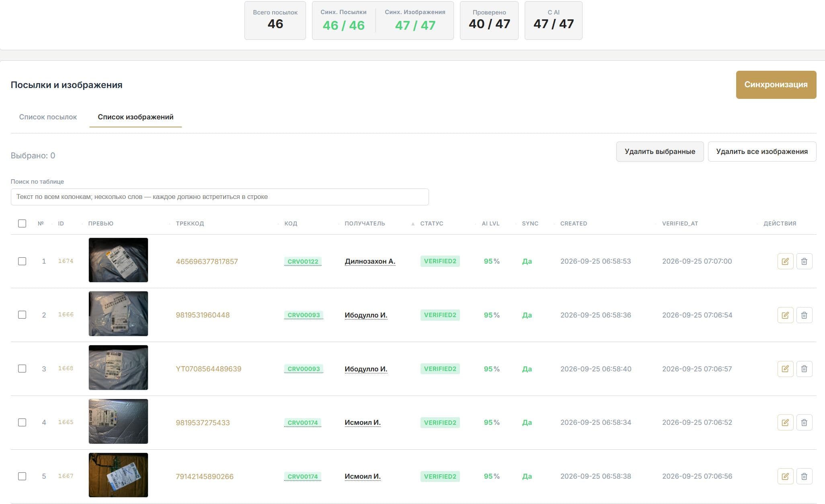825x504 pixels.
Task: Click the Проверено 40 / 47 stat card
Action: (x=489, y=20)
